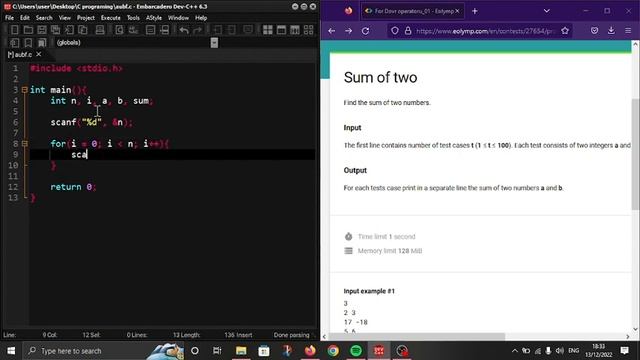Collapse the for loop fold marker on line 8
Viewport: 640px width, 360px height.
[x=24, y=144]
